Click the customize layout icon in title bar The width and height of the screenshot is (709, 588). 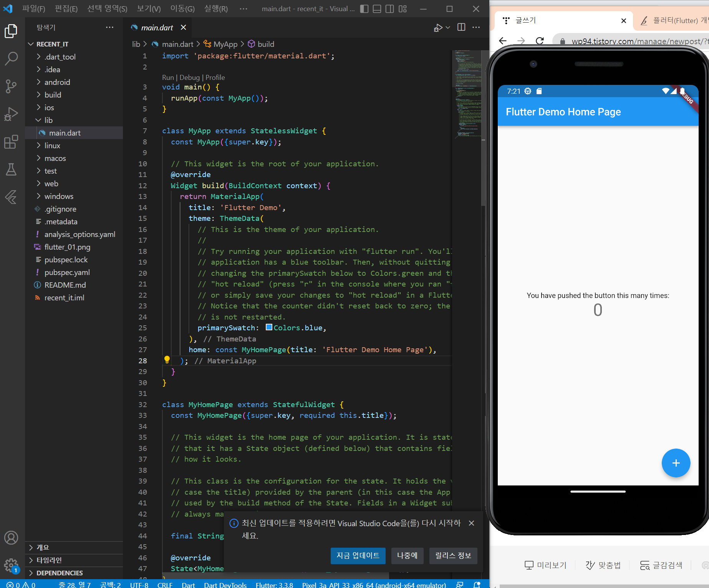tap(403, 9)
